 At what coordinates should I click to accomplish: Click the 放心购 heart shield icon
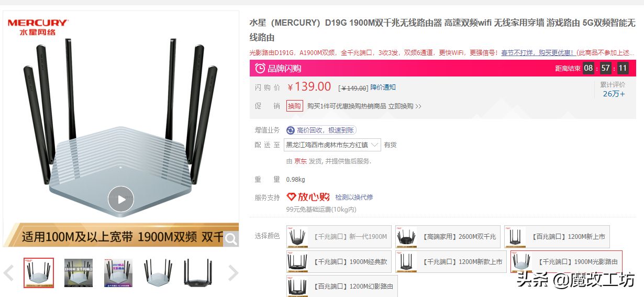coord(291,197)
